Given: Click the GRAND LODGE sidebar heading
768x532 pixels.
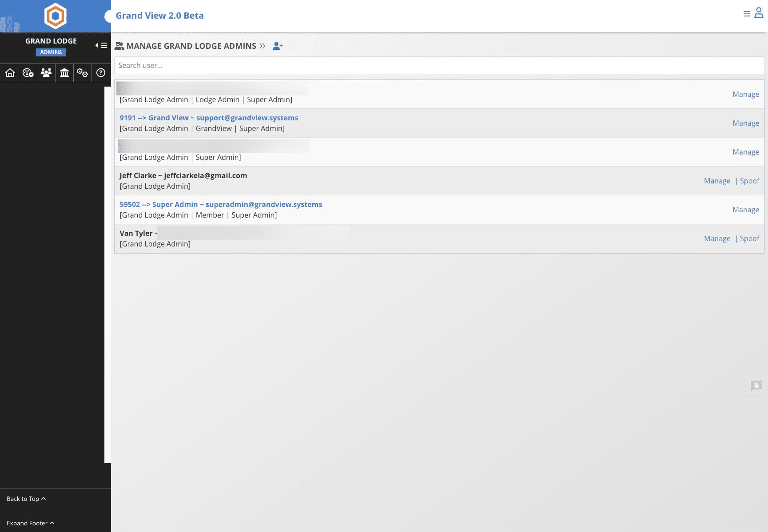Looking at the screenshot, I should (51, 41).
